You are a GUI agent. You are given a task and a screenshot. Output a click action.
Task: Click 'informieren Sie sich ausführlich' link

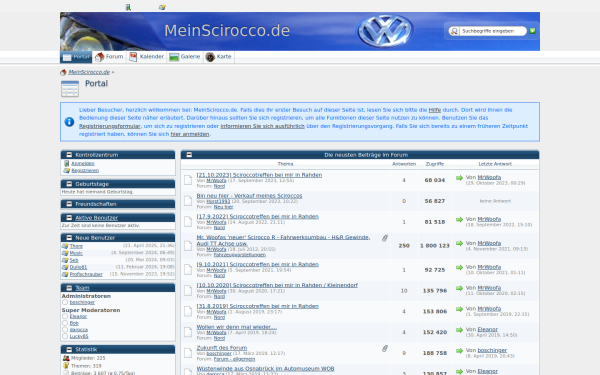coord(262,126)
